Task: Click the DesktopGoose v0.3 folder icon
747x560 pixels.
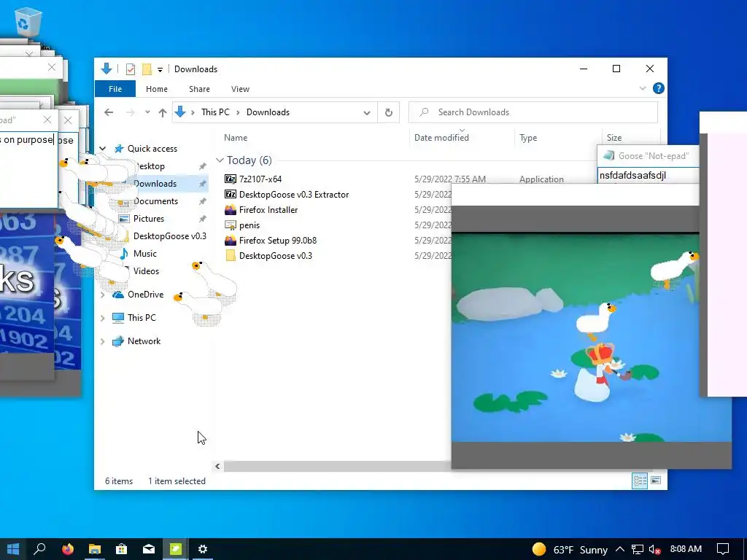Action: pyautogui.click(x=230, y=256)
